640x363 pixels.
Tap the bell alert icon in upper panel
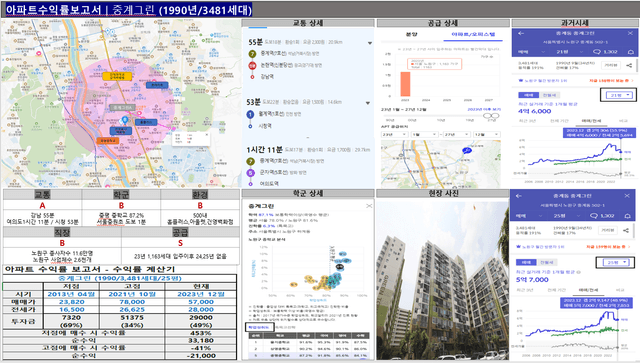pos(630,52)
